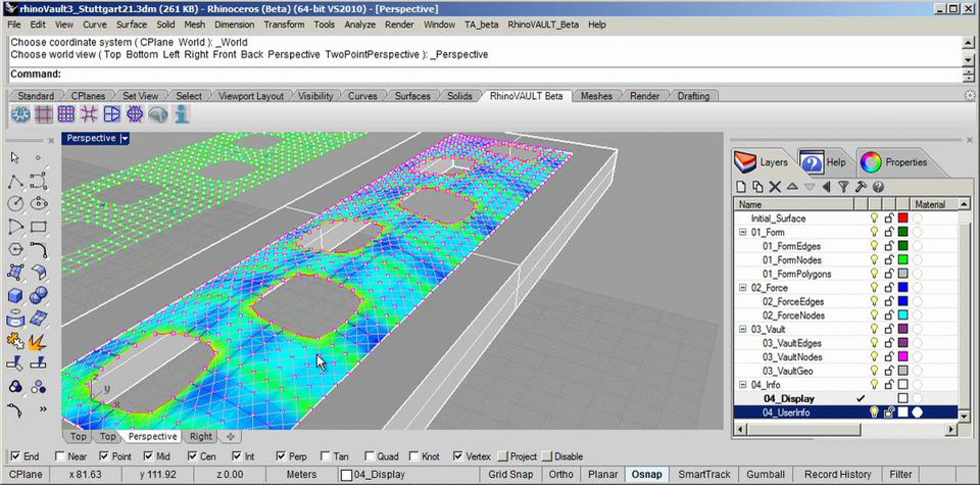Image resolution: width=980 pixels, height=485 pixels.
Task: Toggle the Gumball status bar button
Action: 765,474
